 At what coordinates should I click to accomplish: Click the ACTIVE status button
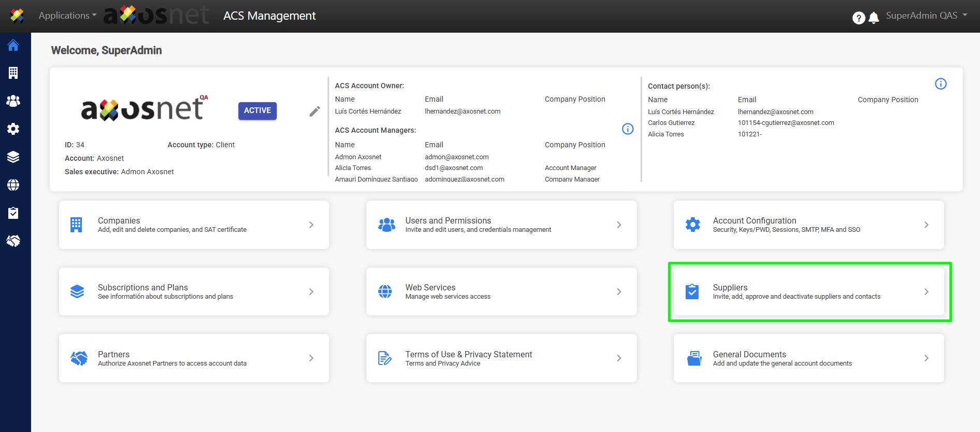258,110
